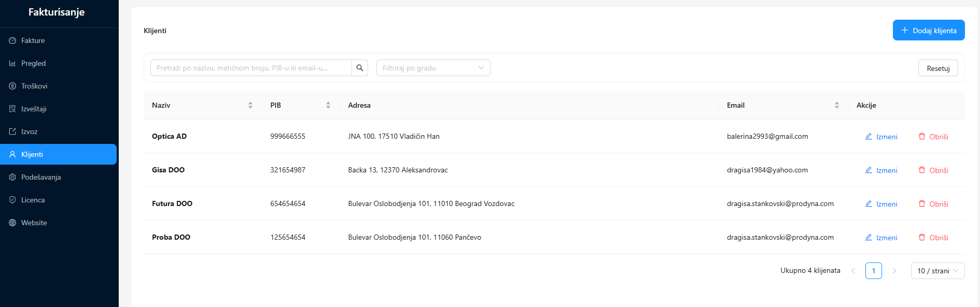Click the Podešavanja gear icon
Image resolution: width=980 pixels, height=307 pixels.
tap(12, 177)
